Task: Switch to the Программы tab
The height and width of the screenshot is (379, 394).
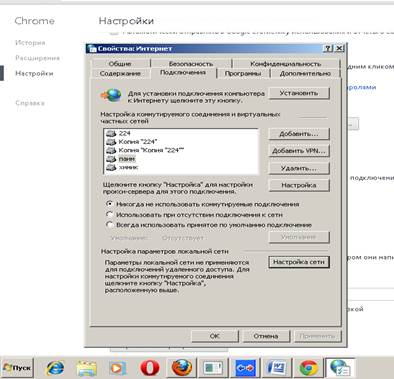Action: [x=243, y=74]
